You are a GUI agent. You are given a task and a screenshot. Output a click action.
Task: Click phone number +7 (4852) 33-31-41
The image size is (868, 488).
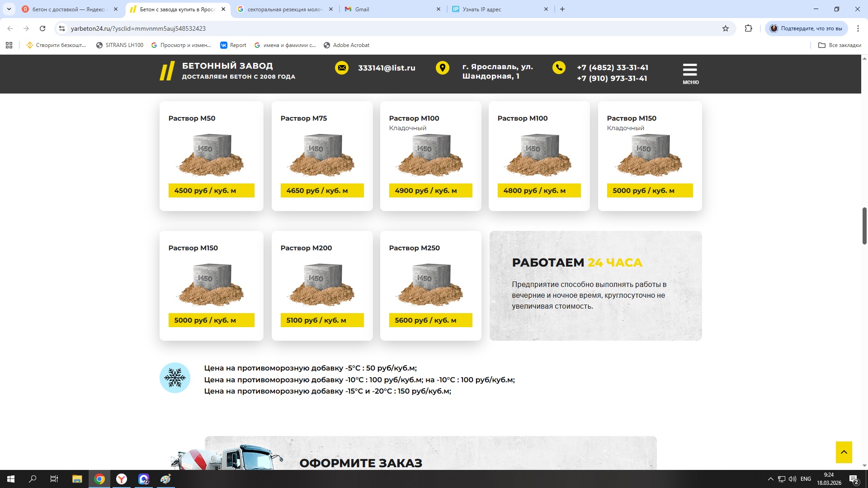(x=613, y=67)
